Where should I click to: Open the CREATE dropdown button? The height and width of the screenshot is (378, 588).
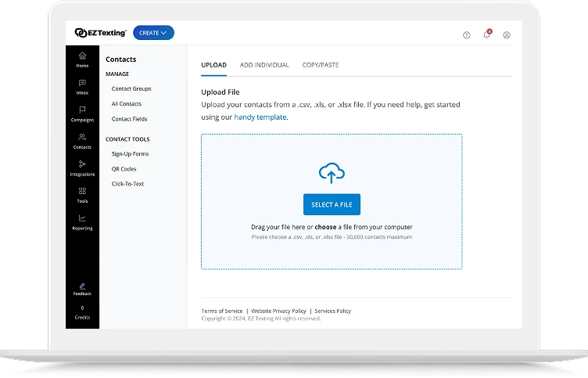pyautogui.click(x=153, y=33)
